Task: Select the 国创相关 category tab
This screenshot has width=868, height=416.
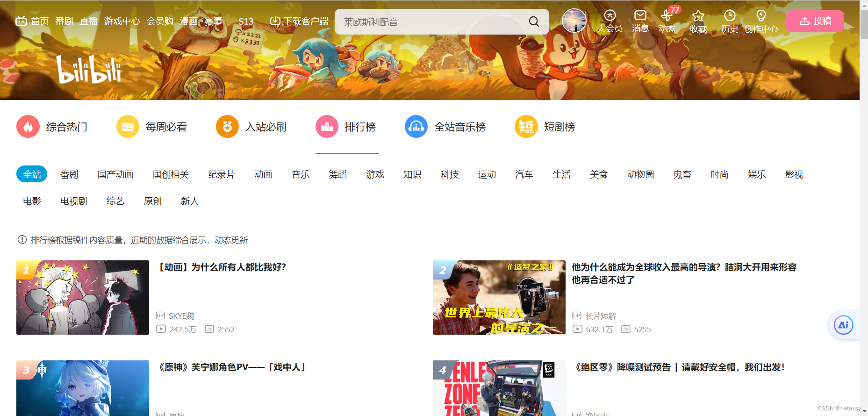Action: click(171, 174)
